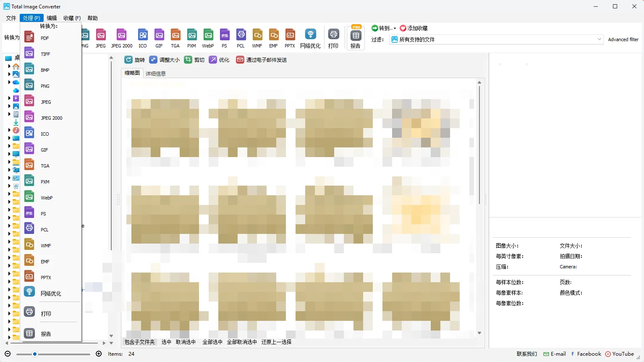Viewport: 644px width, 362px height.
Task: Open the 收藏 (F) menu
Action: point(72,18)
